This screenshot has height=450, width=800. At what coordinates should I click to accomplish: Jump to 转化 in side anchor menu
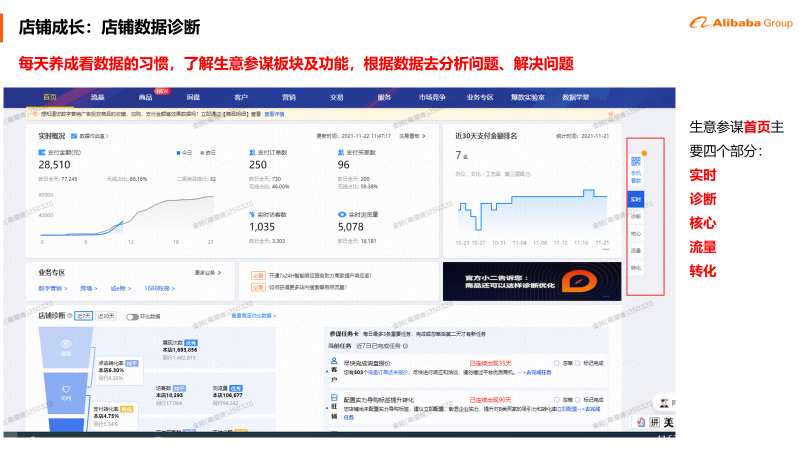(x=636, y=267)
